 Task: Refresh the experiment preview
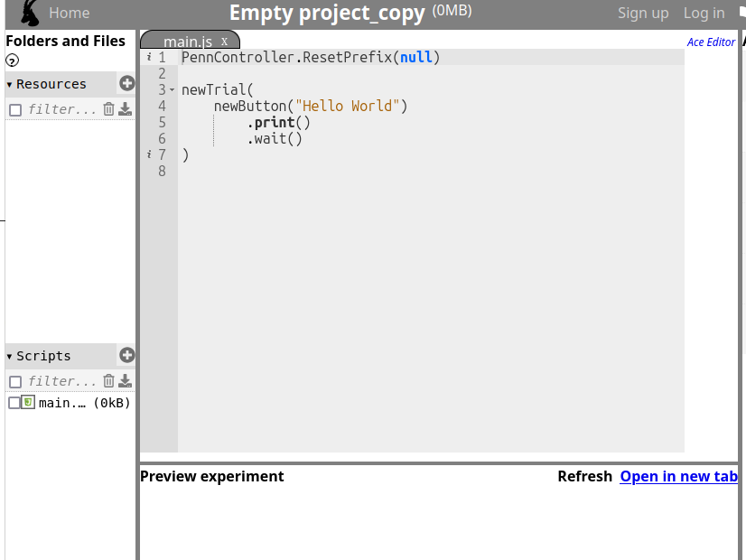click(584, 476)
